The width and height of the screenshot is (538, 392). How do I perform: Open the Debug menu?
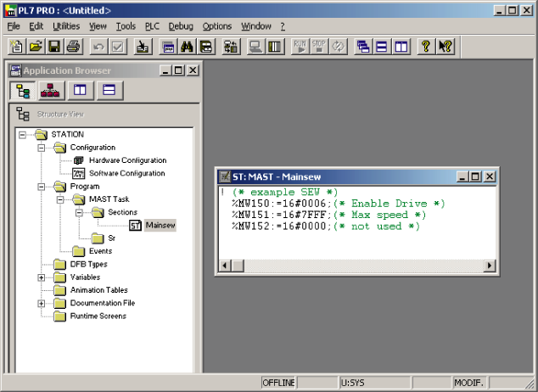pos(181,26)
